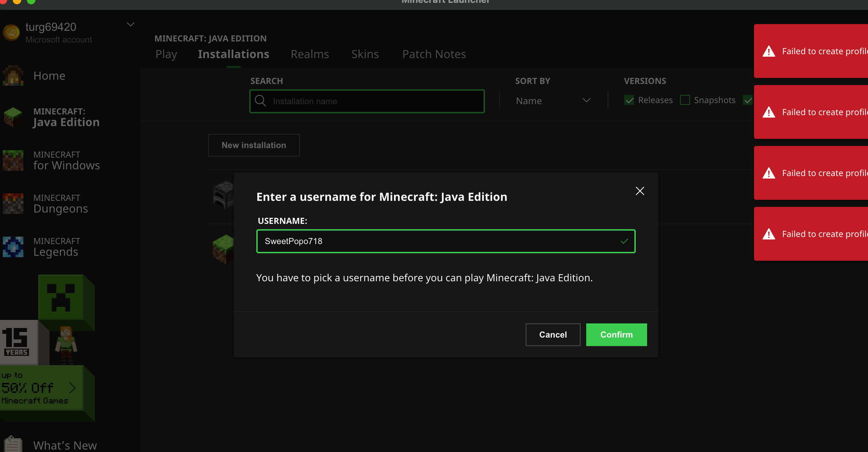Toggle the Releases checkbox
Viewport: 868px width, 452px height.
(x=629, y=101)
